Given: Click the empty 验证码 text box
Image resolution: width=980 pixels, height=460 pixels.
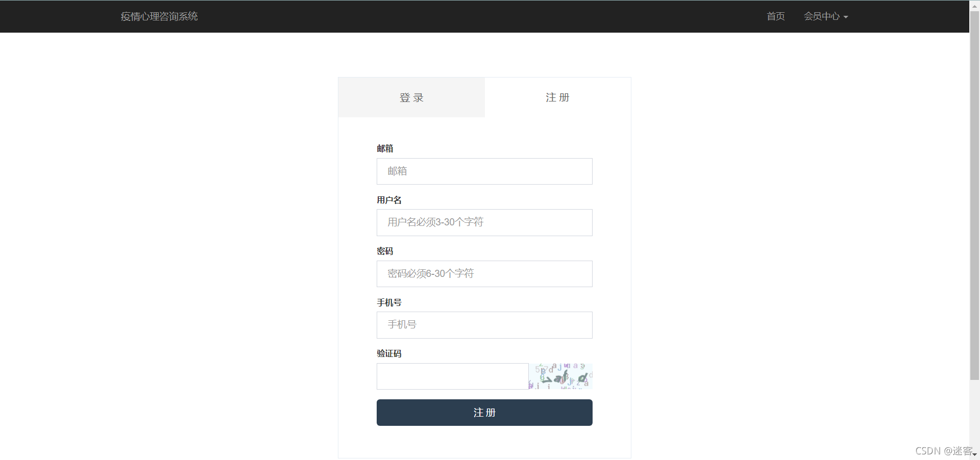Looking at the screenshot, I should [452, 376].
